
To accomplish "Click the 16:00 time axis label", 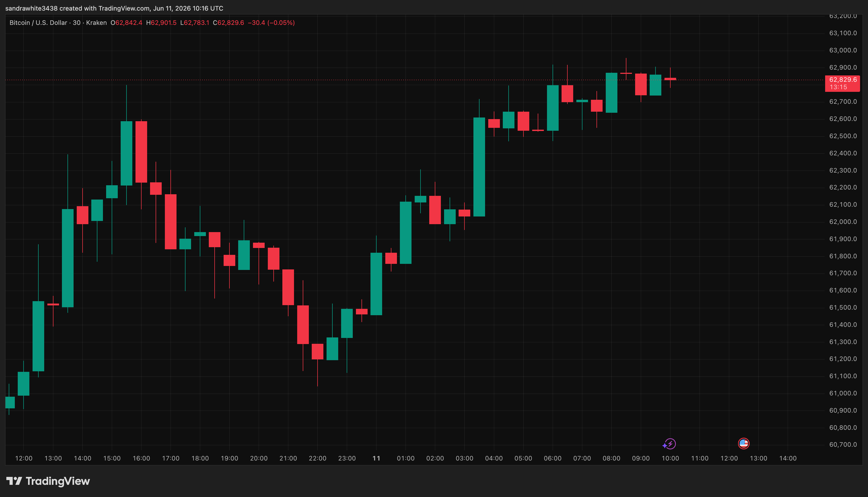I will click(x=141, y=458).
